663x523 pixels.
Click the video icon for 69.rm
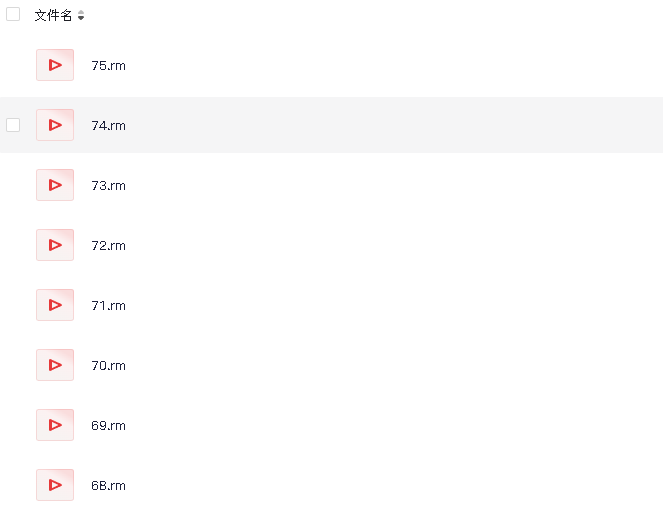pyautogui.click(x=55, y=425)
